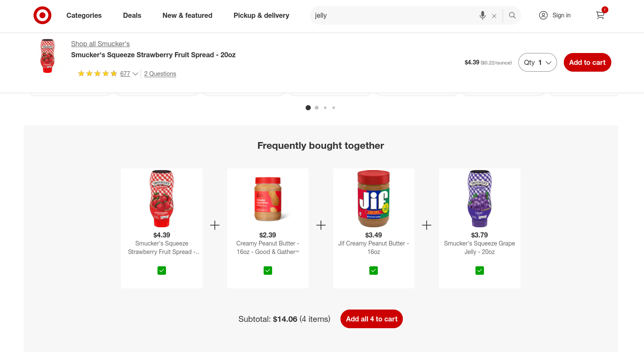Submit search with magnifying glass icon
This screenshot has height=360, width=644.
(x=512, y=15)
